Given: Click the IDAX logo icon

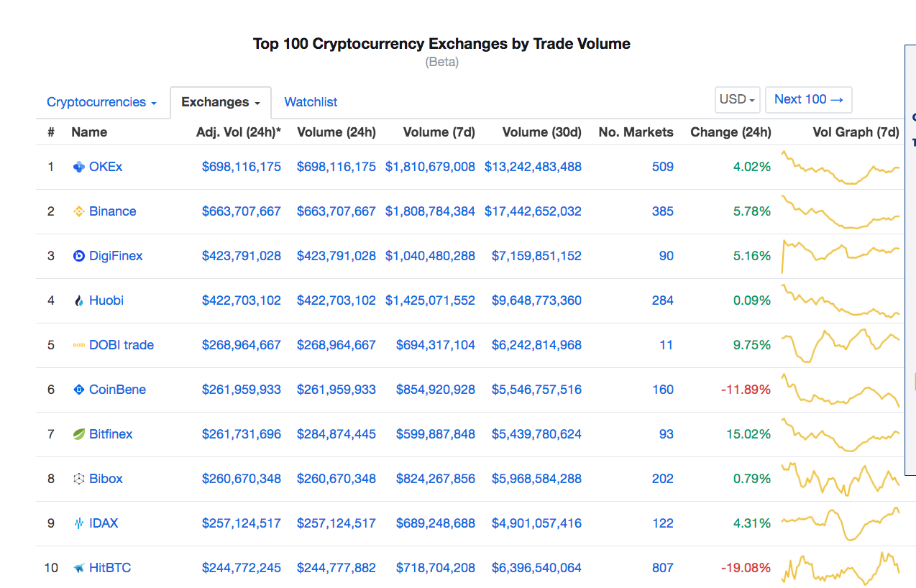Looking at the screenshot, I should tap(79, 523).
